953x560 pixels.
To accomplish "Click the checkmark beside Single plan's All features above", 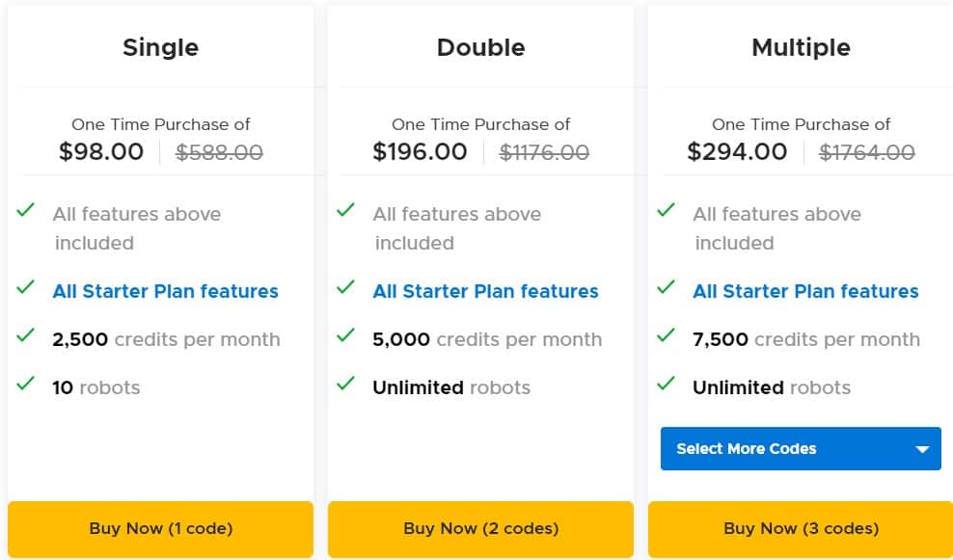I will click(26, 213).
